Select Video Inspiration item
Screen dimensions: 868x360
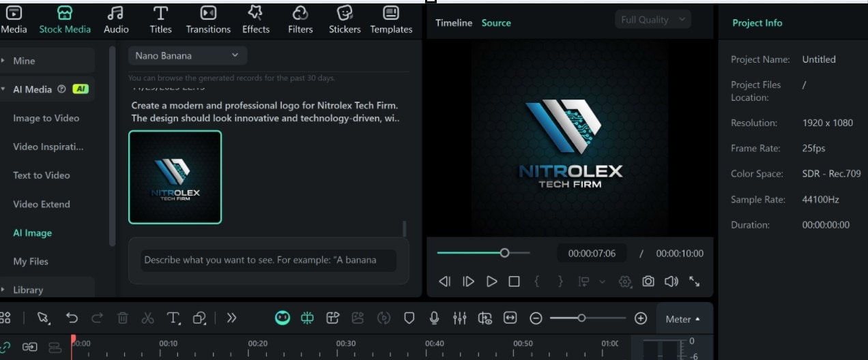tap(48, 147)
